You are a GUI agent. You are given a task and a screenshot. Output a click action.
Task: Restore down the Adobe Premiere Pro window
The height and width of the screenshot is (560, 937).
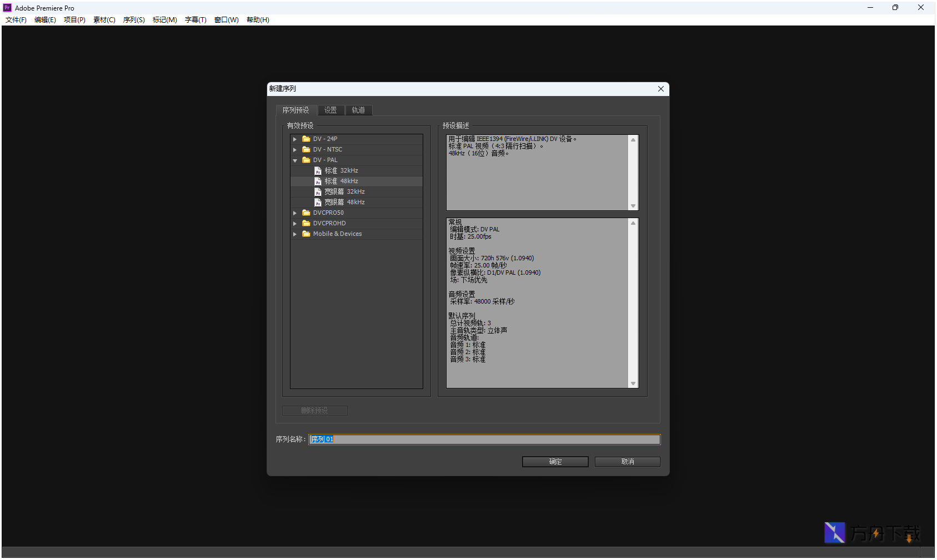(x=895, y=8)
